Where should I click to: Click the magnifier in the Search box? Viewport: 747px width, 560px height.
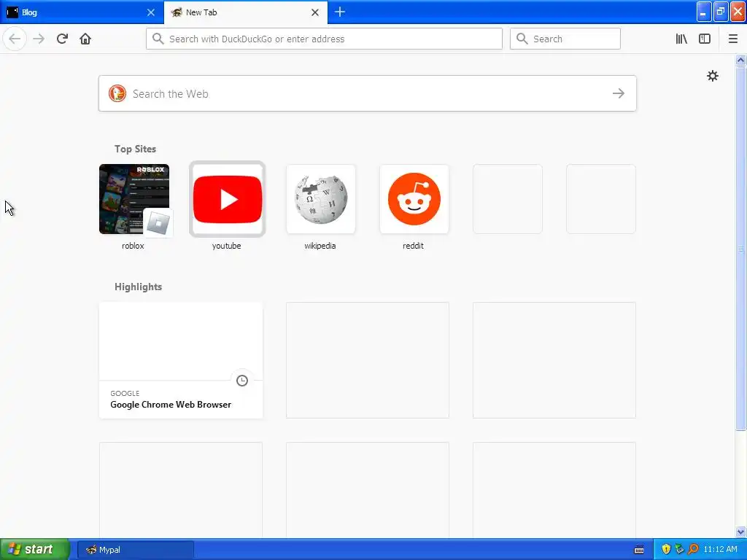[x=522, y=39]
